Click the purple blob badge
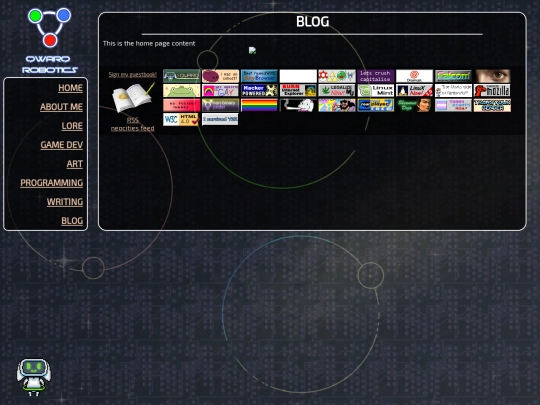This screenshot has width=540, height=405. click(x=220, y=76)
